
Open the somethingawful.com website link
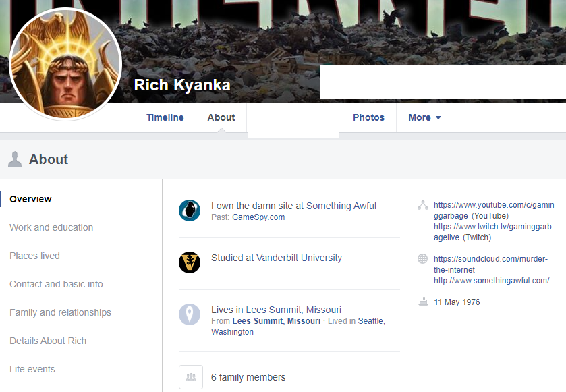click(x=491, y=281)
